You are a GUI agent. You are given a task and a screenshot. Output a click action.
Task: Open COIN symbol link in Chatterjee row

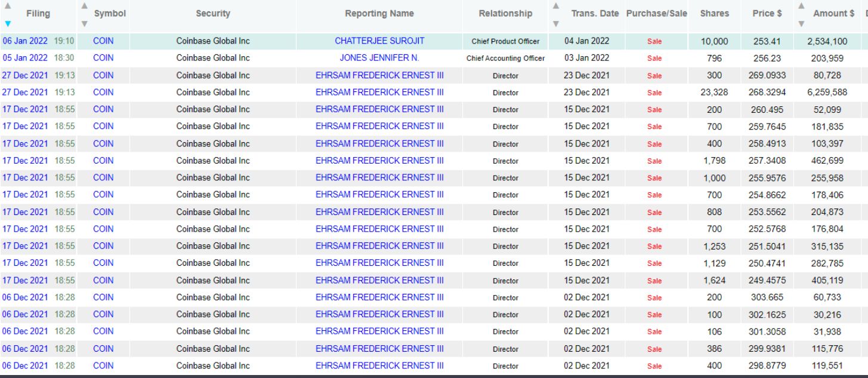[x=103, y=41]
